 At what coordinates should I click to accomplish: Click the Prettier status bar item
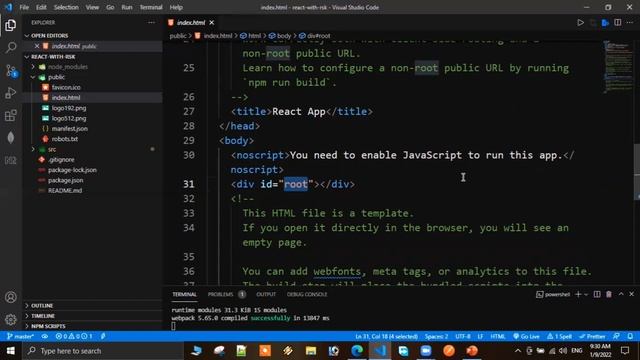point(592,336)
